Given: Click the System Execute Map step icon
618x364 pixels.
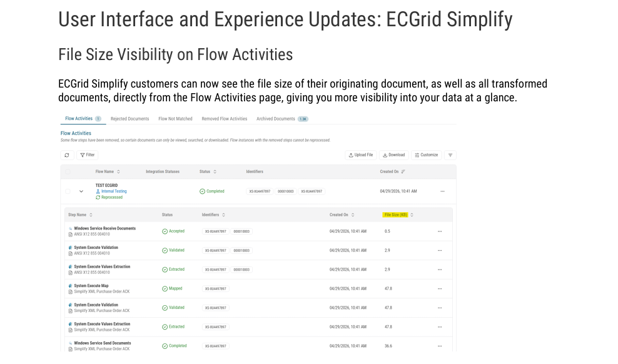Looking at the screenshot, I should 70,286.
